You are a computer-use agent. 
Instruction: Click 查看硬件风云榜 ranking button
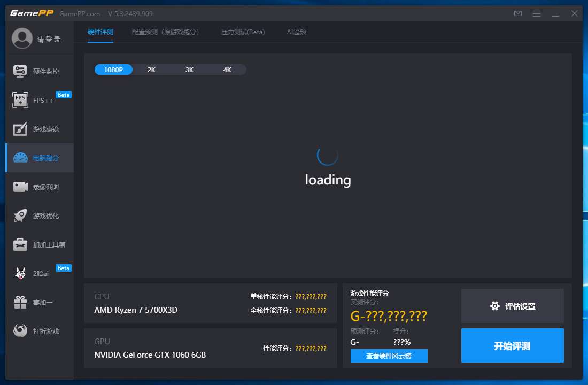coord(389,356)
